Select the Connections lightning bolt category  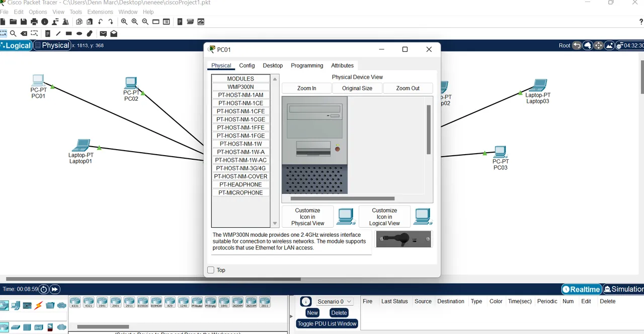click(x=39, y=305)
